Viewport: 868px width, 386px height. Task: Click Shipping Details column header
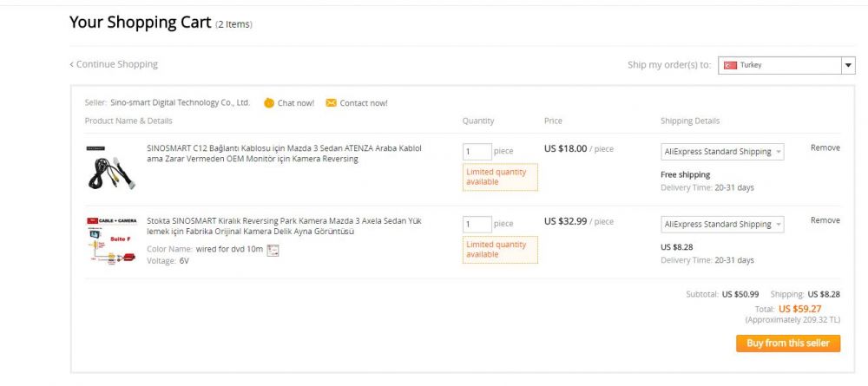pos(690,121)
